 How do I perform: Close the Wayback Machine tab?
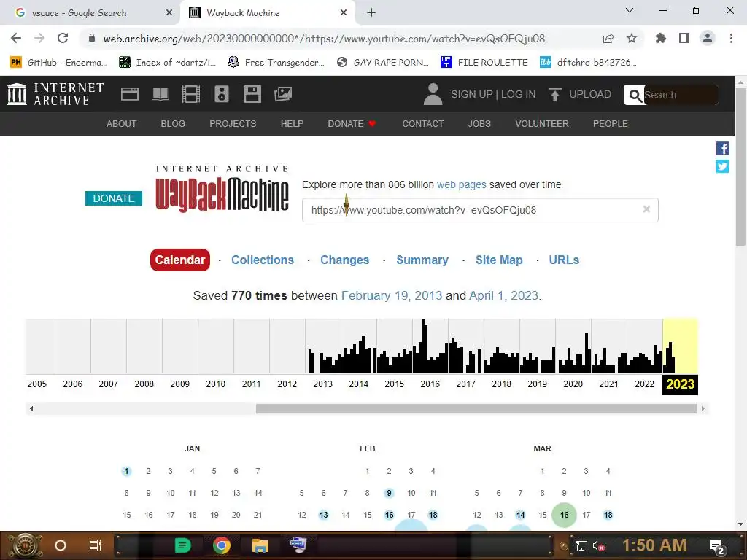click(x=344, y=13)
